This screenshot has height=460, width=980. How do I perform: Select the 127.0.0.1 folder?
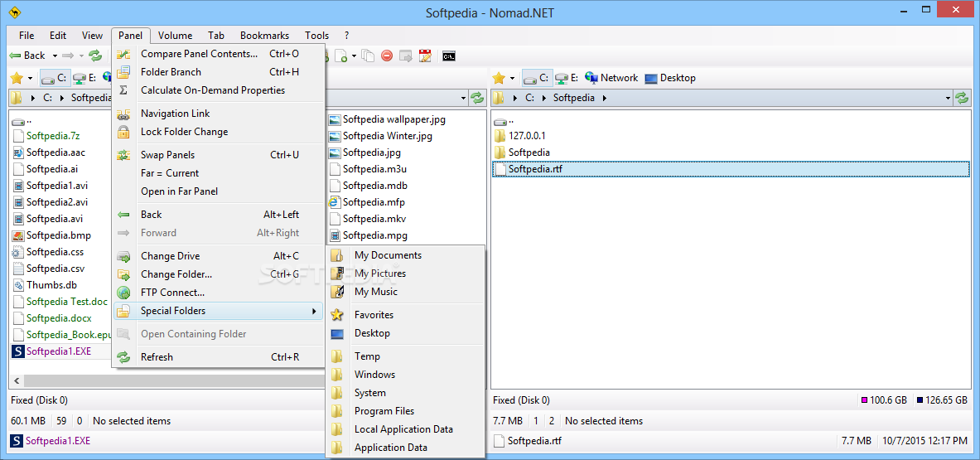pyautogui.click(x=519, y=136)
